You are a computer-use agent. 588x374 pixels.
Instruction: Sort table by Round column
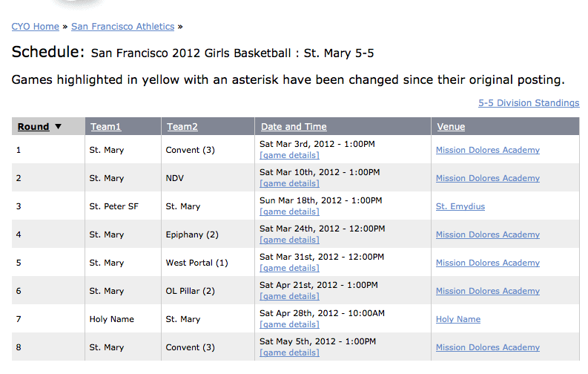[33, 127]
